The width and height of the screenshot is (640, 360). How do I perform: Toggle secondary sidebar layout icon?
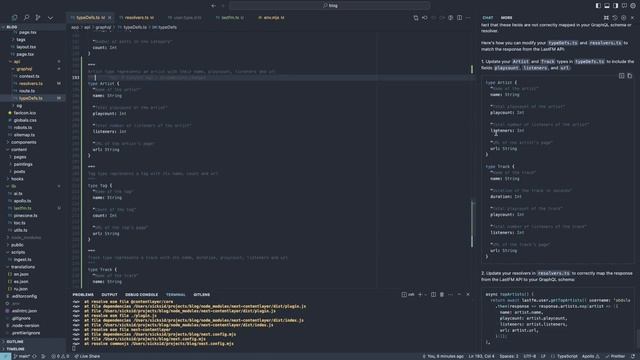[x=616, y=6]
